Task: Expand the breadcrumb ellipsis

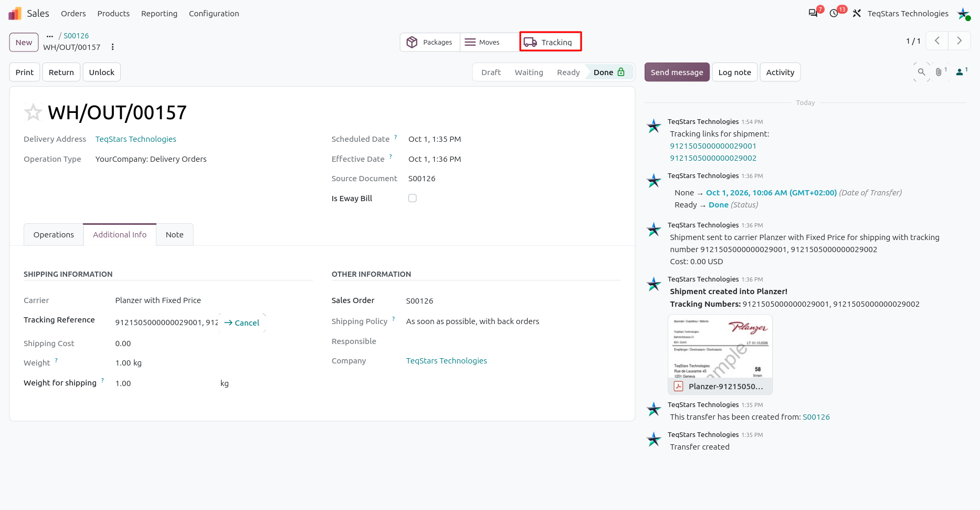Action: [50, 36]
